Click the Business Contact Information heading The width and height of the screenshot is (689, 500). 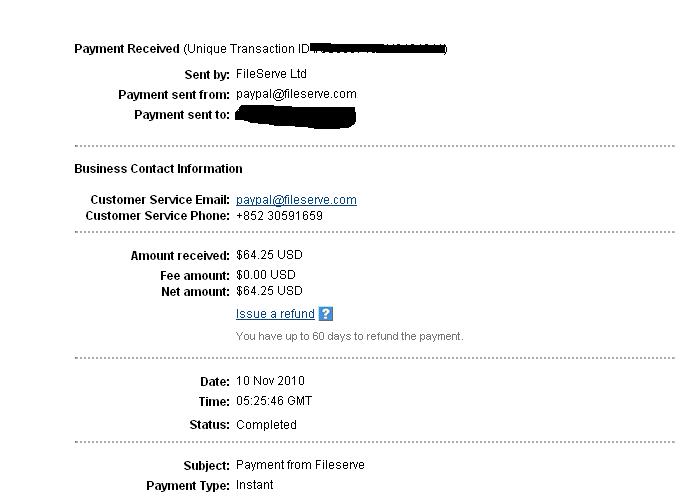[x=158, y=169]
